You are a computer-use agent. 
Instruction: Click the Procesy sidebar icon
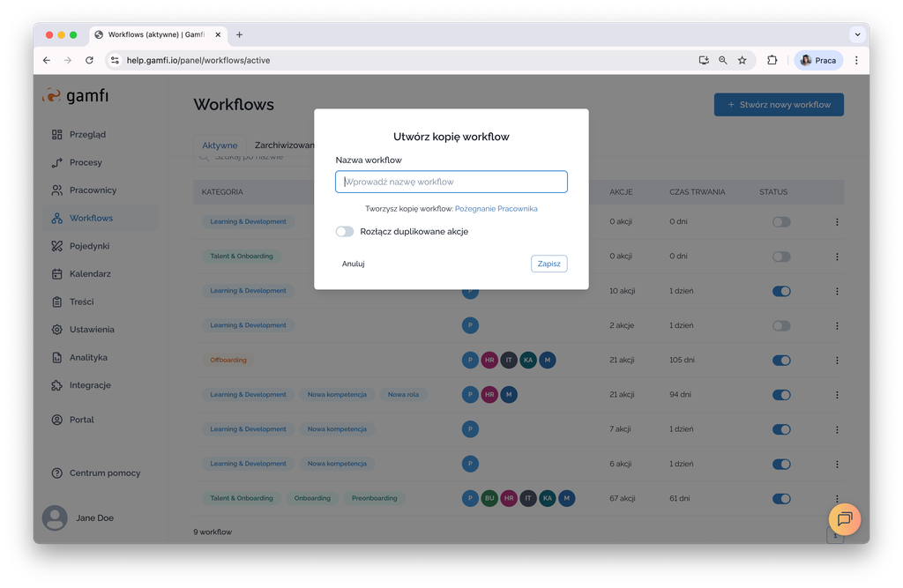(56, 162)
